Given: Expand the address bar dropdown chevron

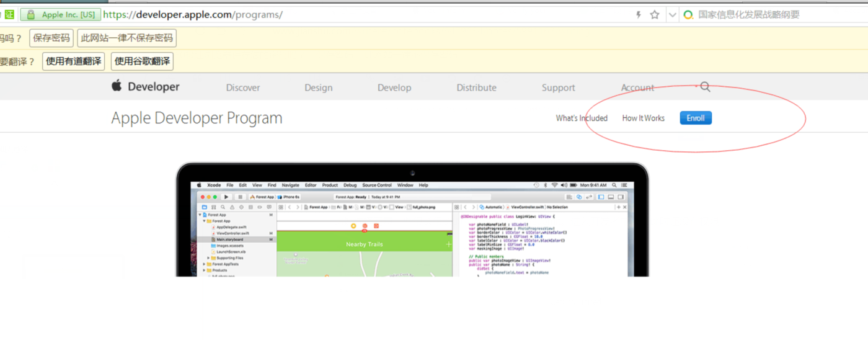Looking at the screenshot, I should coord(672,15).
